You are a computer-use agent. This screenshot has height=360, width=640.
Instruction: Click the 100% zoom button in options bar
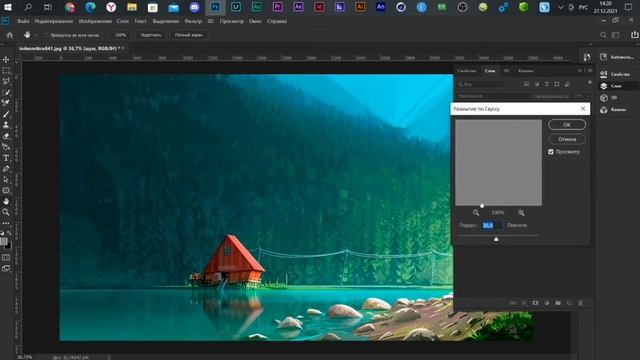[x=120, y=35]
